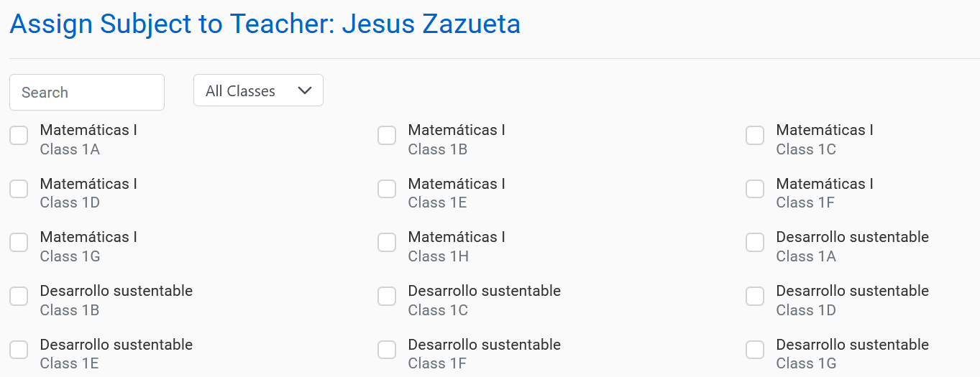This screenshot has width=980, height=377.
Task: Tick Desarrollo sustentable for Class 1D
Action: pyautogui.click(x=755, y=296)
